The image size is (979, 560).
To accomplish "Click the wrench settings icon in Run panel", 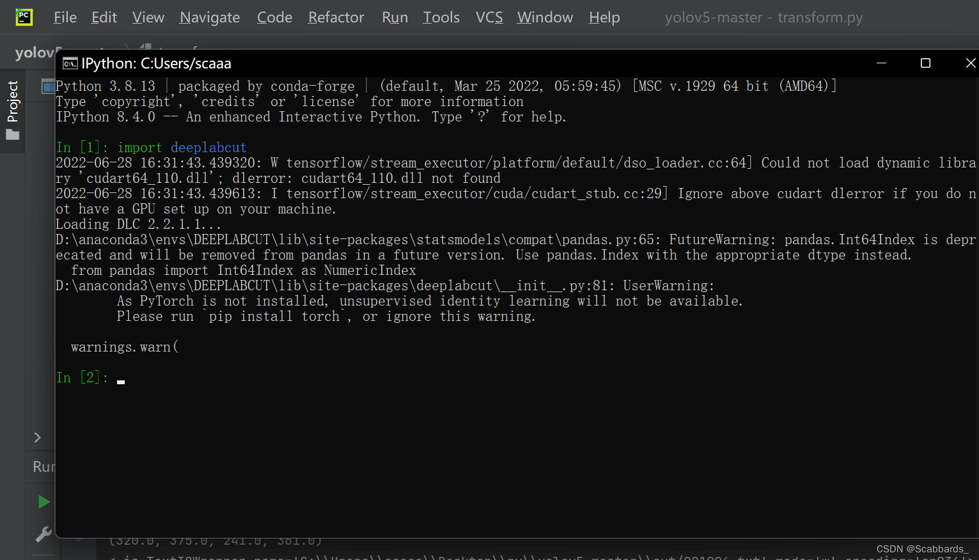I will pos(43,534).
